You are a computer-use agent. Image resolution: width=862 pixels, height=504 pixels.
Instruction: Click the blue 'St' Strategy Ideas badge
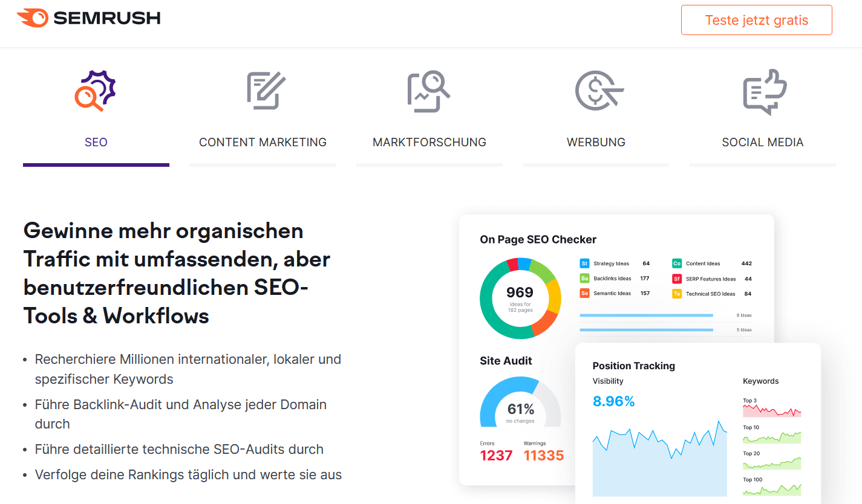[x=584, y=263]
